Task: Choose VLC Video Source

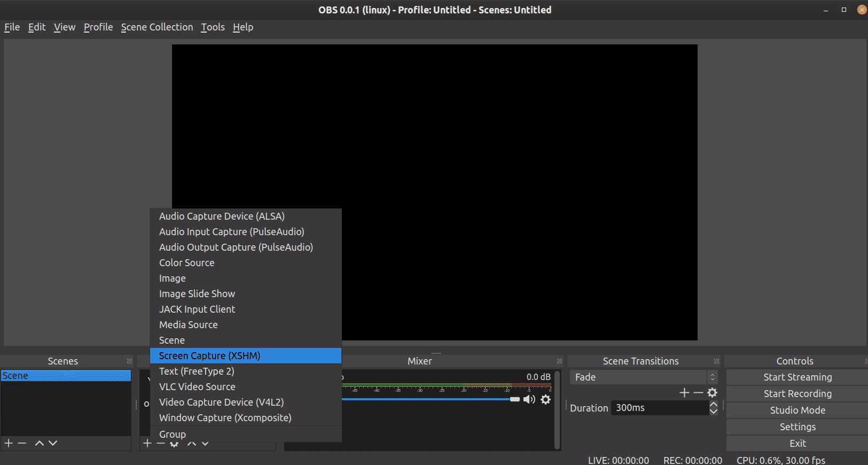Action: [x=246, y=386]
